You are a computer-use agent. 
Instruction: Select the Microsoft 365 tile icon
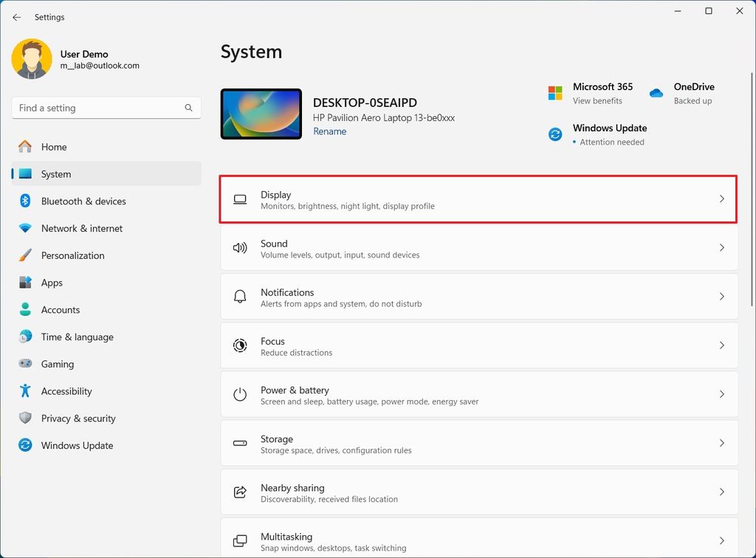(x=554, y=93)
